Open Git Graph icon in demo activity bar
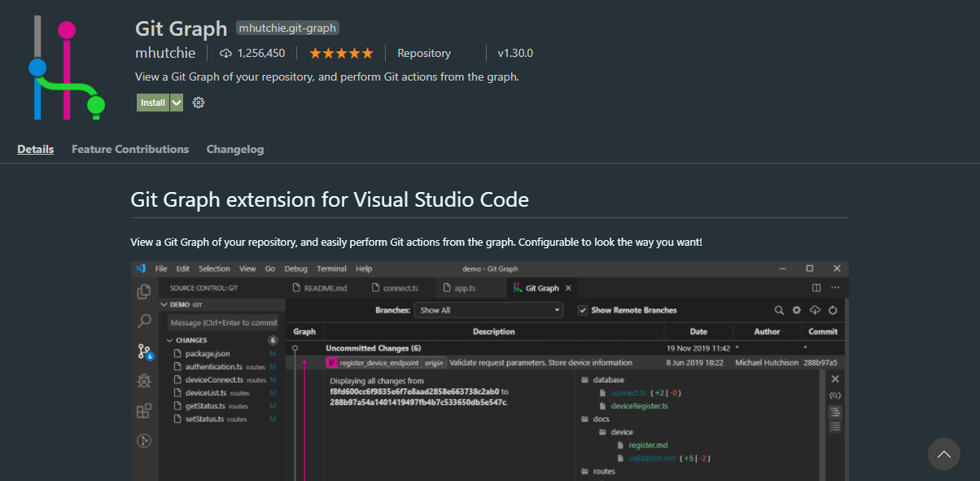 click(144, 440)
